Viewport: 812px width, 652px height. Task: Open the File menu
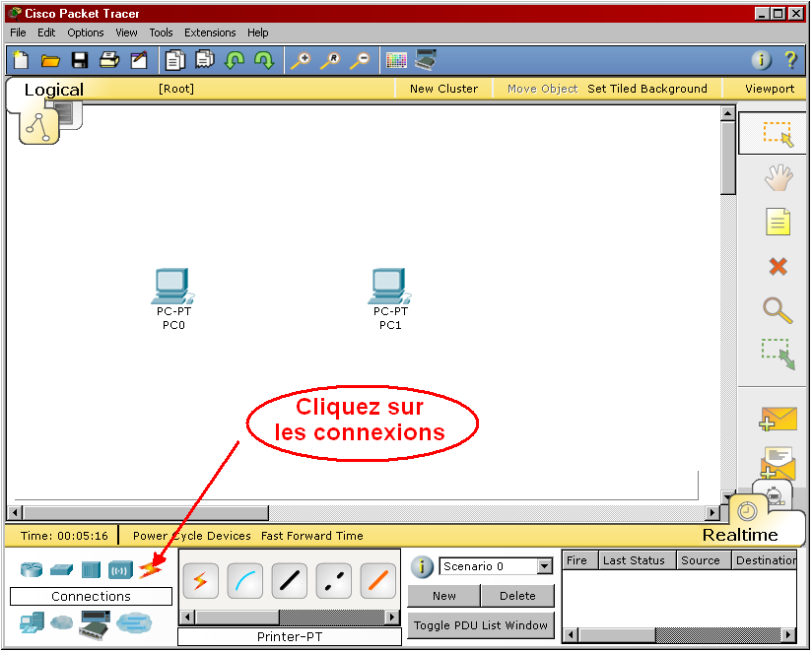click(18, 33)
